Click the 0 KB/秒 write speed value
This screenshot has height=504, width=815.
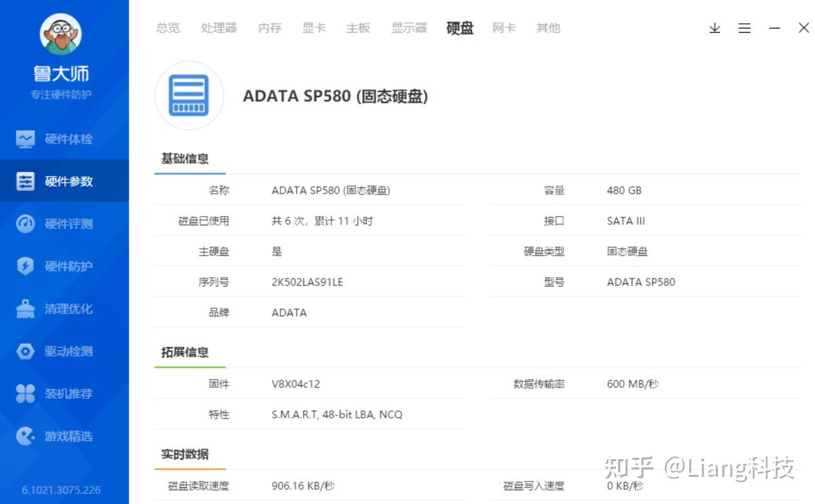pyautogui.click(x=626, y=486)
